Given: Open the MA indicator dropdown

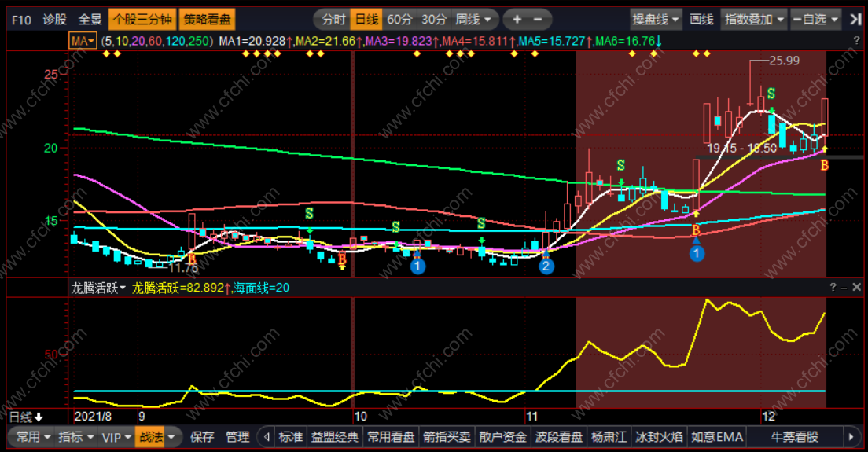Looking at the screenshot, I should pos(83,41).
